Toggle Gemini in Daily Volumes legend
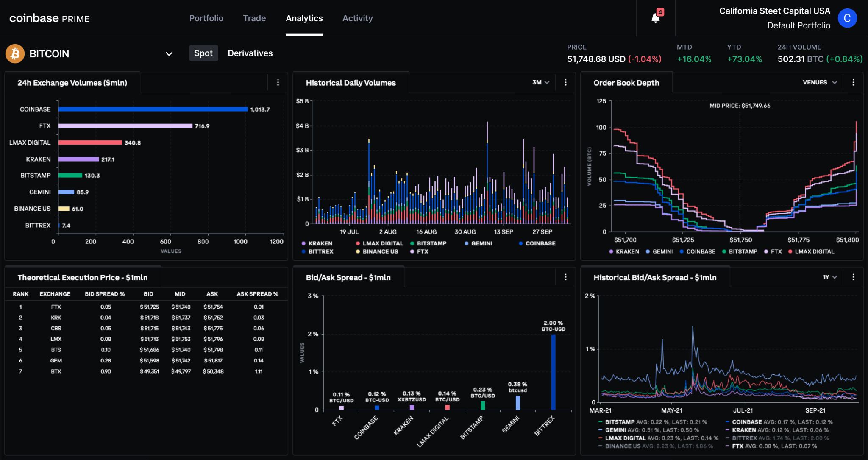This screenshot has width=868, height=460. [x=479, y=243]
